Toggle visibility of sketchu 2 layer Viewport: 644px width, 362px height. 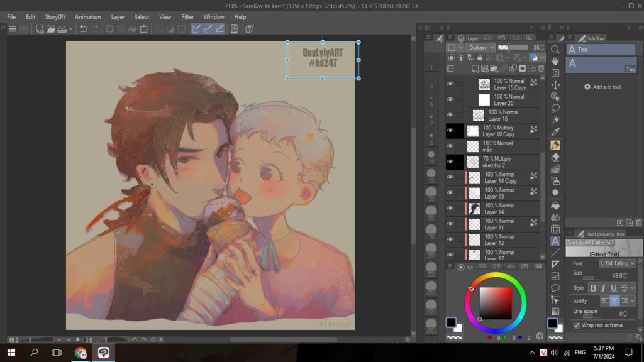click(x=450, y=162)
